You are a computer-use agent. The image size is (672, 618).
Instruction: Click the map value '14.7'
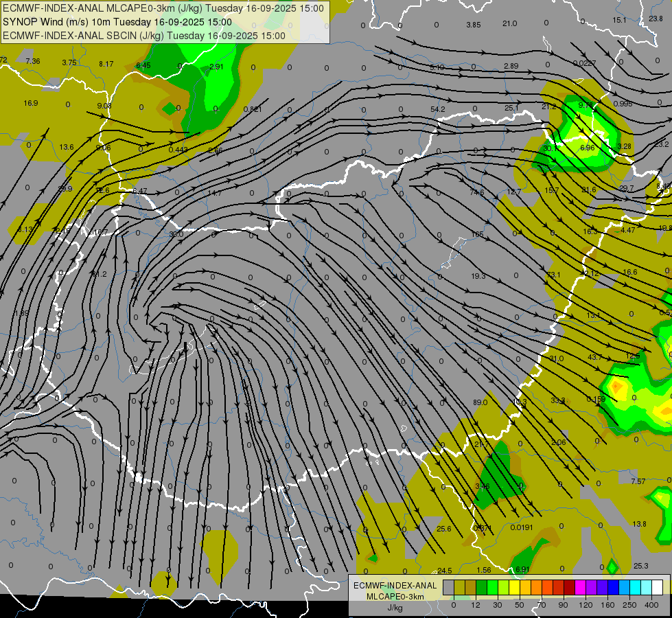pos(215,194)
